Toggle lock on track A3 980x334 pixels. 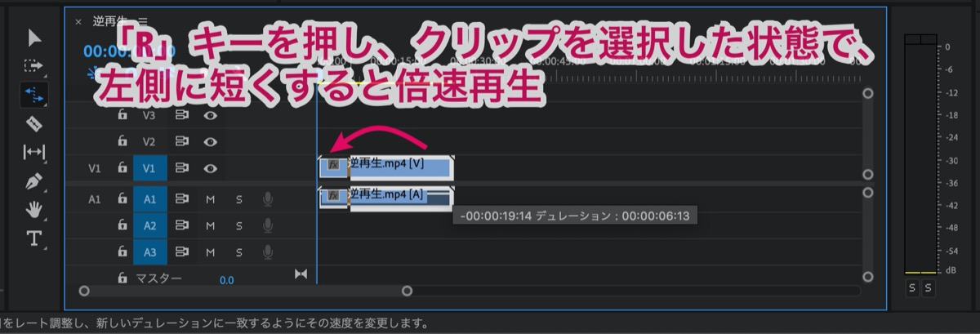pyautogui.click(x=122, y=252)
